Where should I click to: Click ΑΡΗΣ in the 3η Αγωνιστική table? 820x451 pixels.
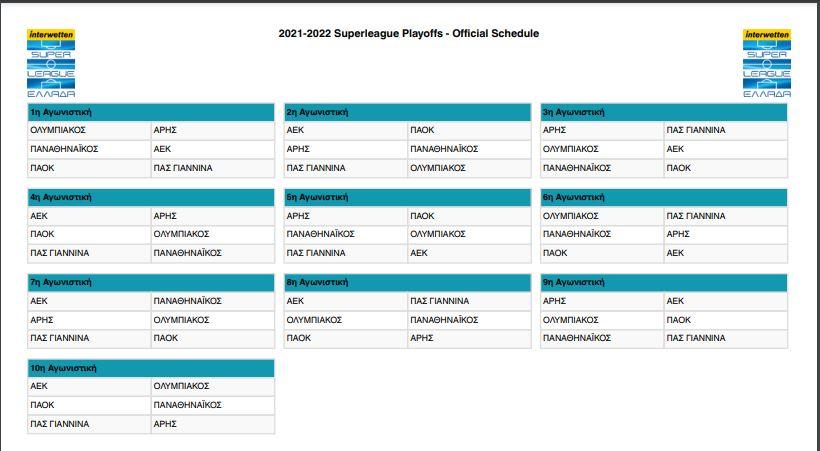555,130
